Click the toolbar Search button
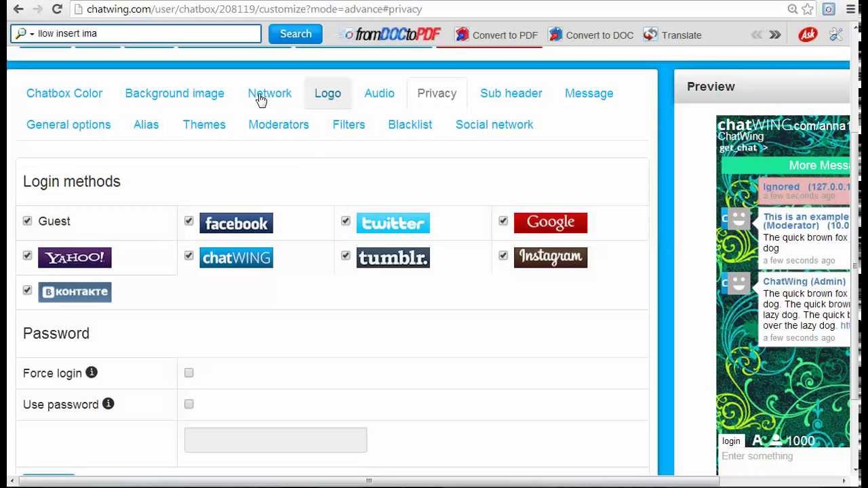The width and height of the screenshot is (868, 488). tap(296, 34)
